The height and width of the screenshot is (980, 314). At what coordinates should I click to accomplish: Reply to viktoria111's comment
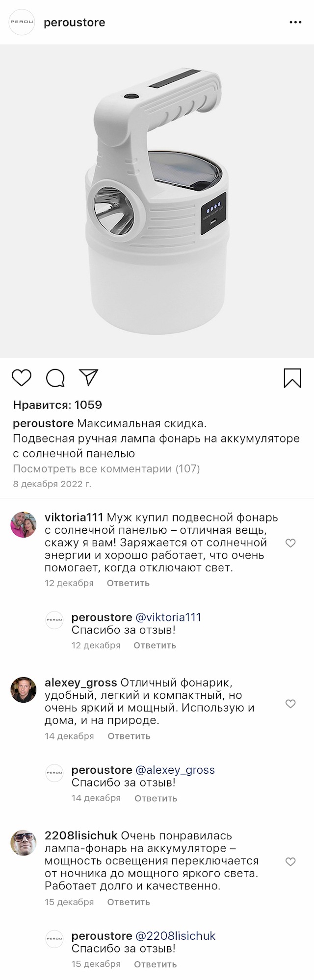[x=128, y=583]
